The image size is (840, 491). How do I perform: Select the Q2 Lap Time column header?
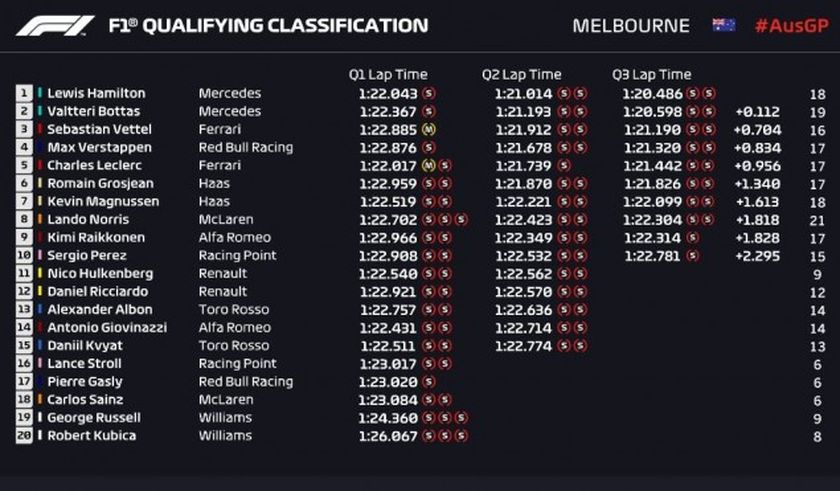point(521,74)
